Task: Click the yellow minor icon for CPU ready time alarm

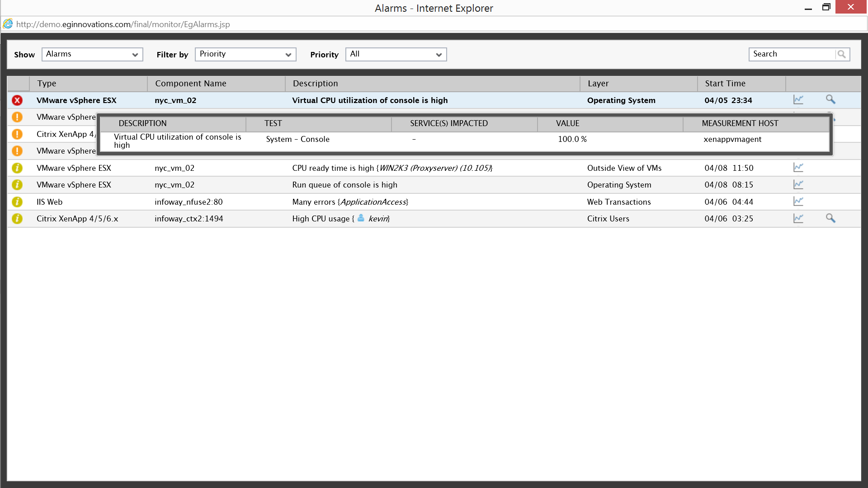Action: [x=17, y=168]
